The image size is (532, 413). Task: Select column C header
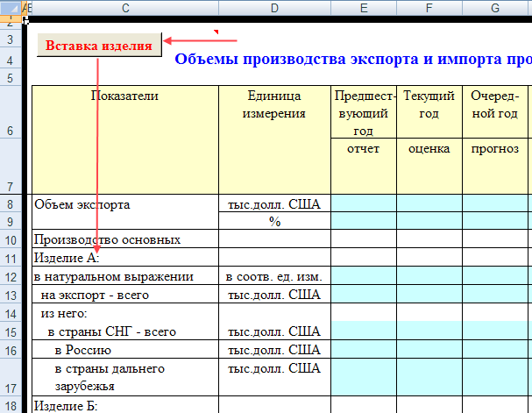pos(125,8)
